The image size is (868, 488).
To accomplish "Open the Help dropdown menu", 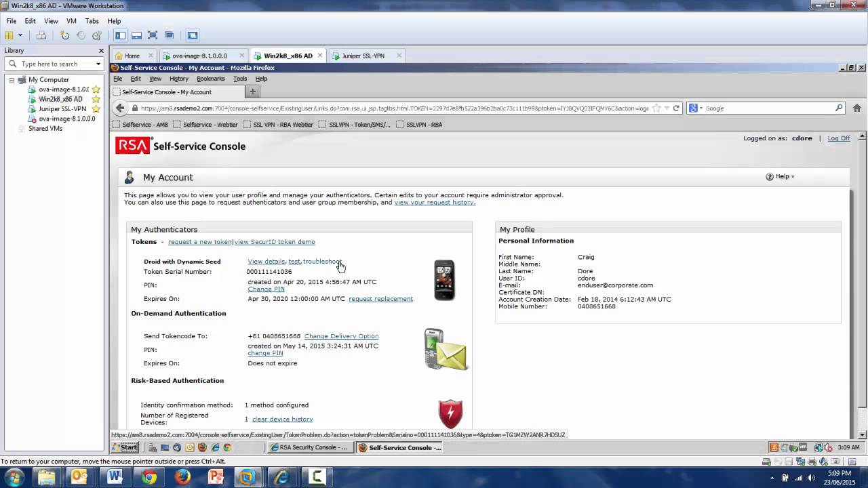I will pos(780,176).
